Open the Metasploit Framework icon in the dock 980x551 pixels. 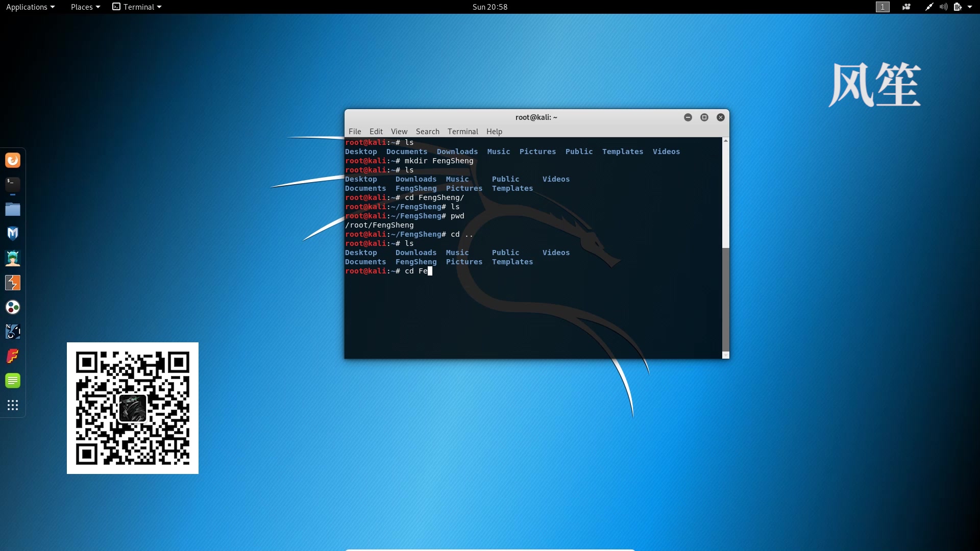(x=13, y=233)
